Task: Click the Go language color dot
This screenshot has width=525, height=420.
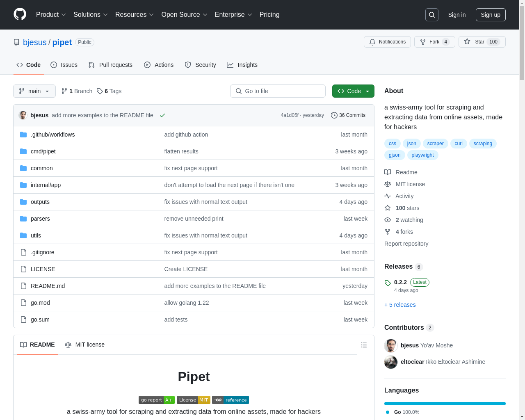Action: point(388,412)
